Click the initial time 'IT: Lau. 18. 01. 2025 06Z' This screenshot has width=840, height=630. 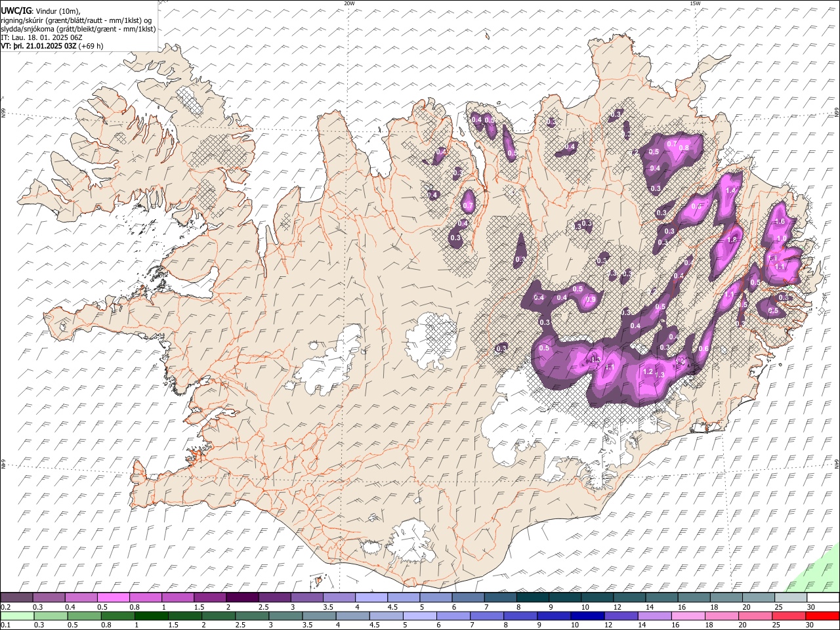pos(42,37)
